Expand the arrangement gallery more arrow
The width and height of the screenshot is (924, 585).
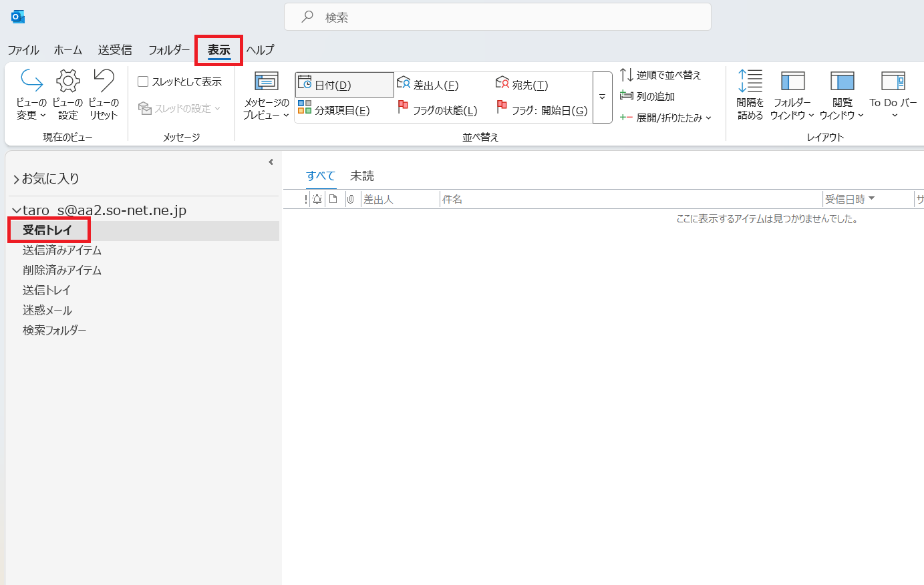(x=602, y=97)
